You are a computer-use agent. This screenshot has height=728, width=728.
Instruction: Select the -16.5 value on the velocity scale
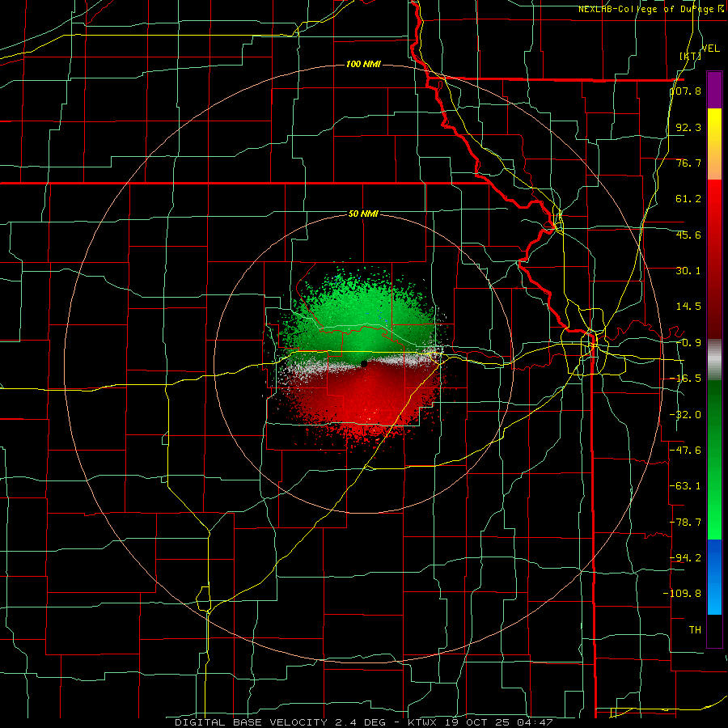point(686,379)
